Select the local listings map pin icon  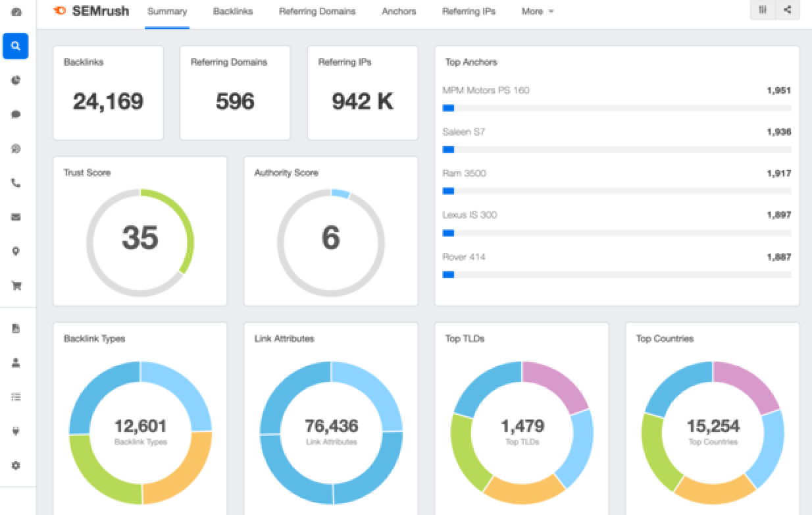click(x=15, y=252)
